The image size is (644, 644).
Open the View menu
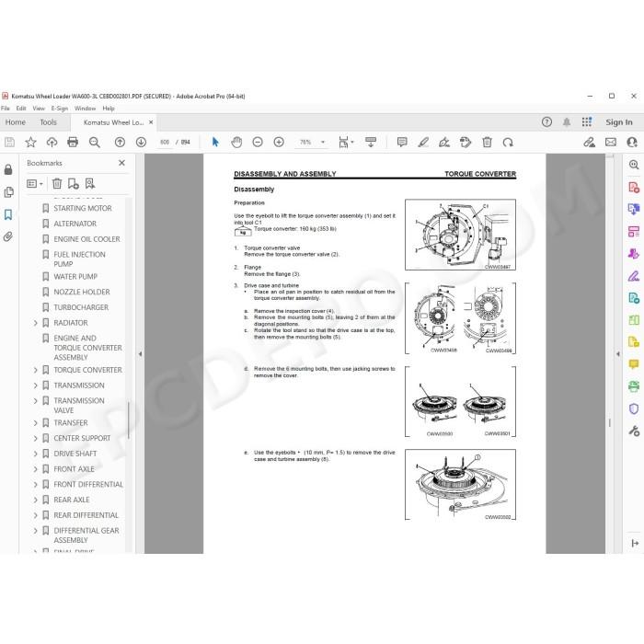coord(39,109)
